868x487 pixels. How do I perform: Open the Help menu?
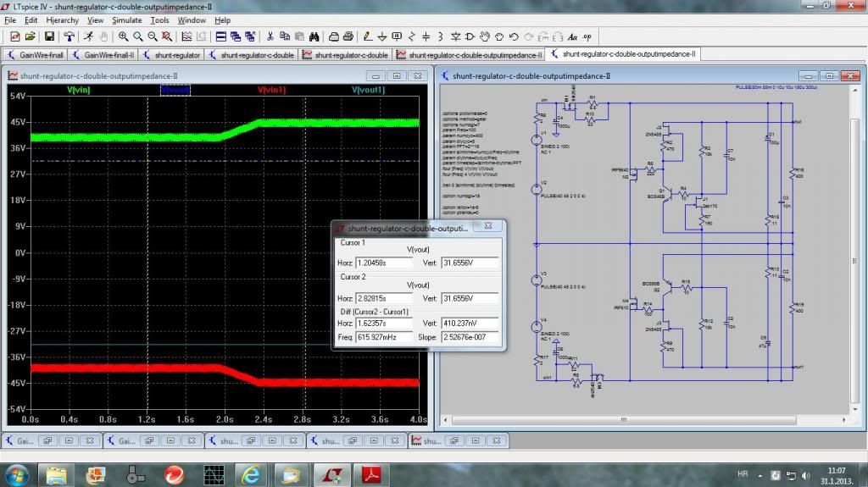pos(223,20)
